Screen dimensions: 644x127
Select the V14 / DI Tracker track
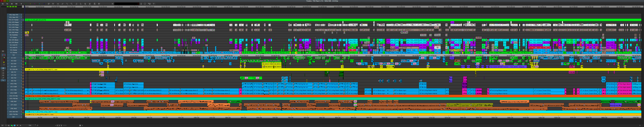13,20
